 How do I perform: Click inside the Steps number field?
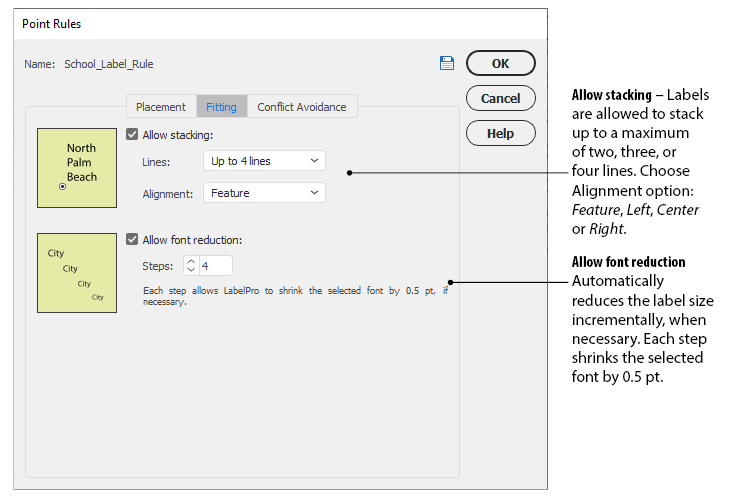point(215,266)
